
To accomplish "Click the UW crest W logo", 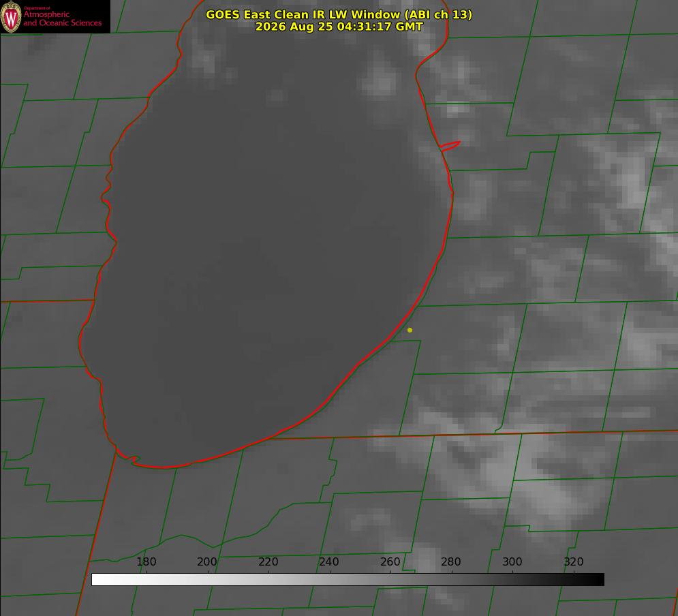I will tap(11, 16).
